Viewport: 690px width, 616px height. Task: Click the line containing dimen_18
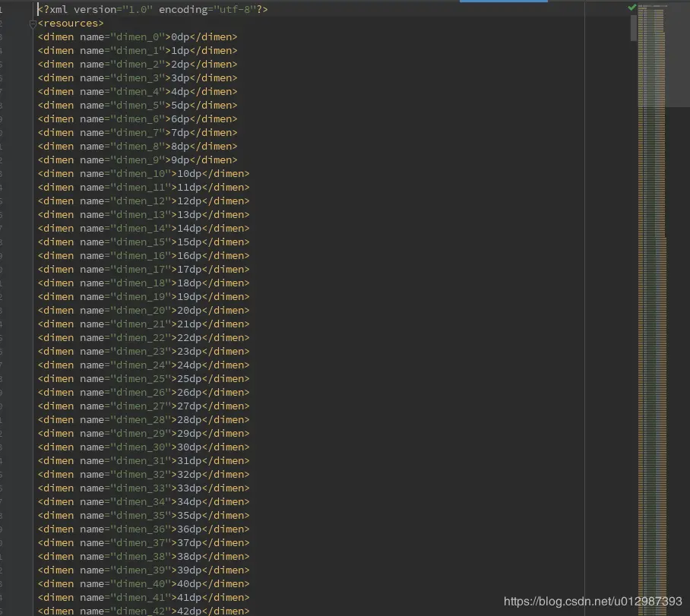tap(144, 283)
